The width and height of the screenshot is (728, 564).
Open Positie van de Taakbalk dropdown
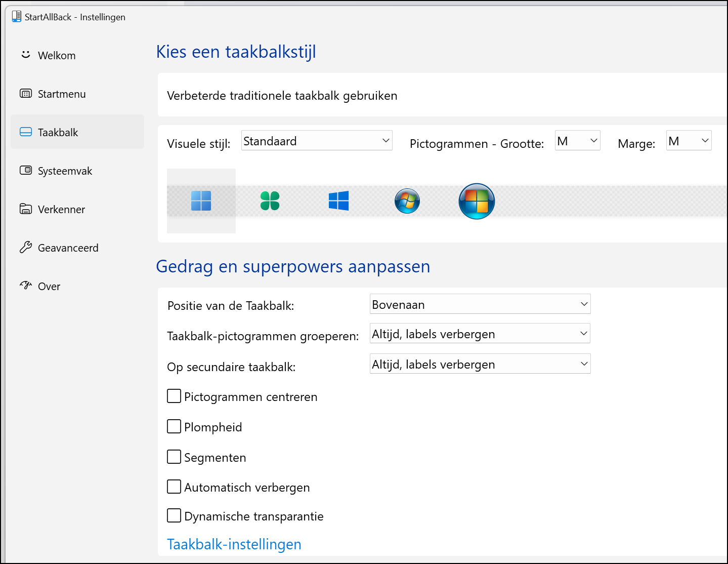coord(480,304)
